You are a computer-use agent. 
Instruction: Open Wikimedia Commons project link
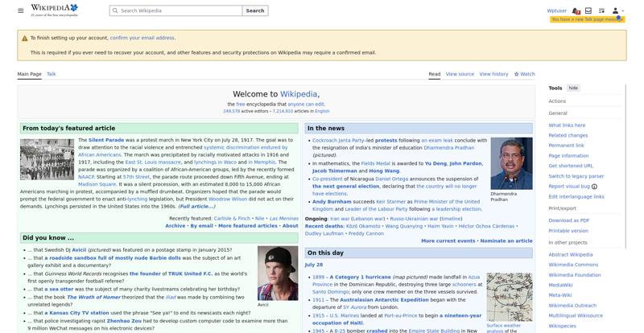tap(573, 265)
